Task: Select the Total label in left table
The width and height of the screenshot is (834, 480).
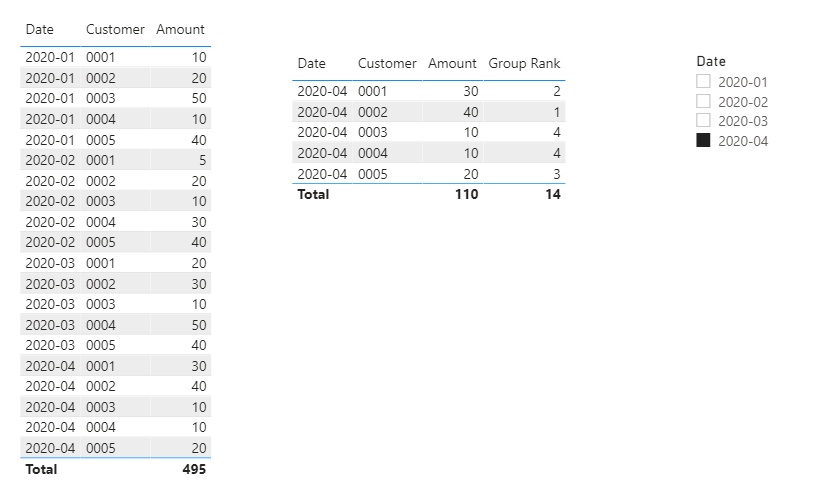Action: (41, 469)
